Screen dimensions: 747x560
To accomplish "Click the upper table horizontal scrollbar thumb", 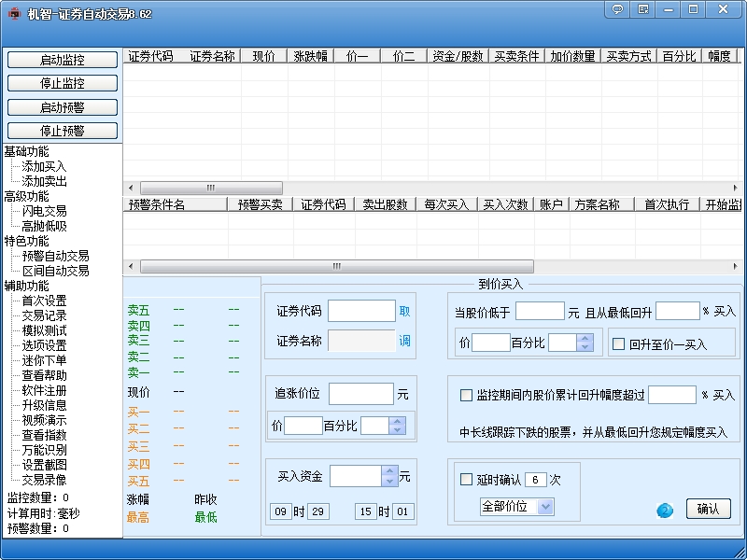I will coord(211,188).
